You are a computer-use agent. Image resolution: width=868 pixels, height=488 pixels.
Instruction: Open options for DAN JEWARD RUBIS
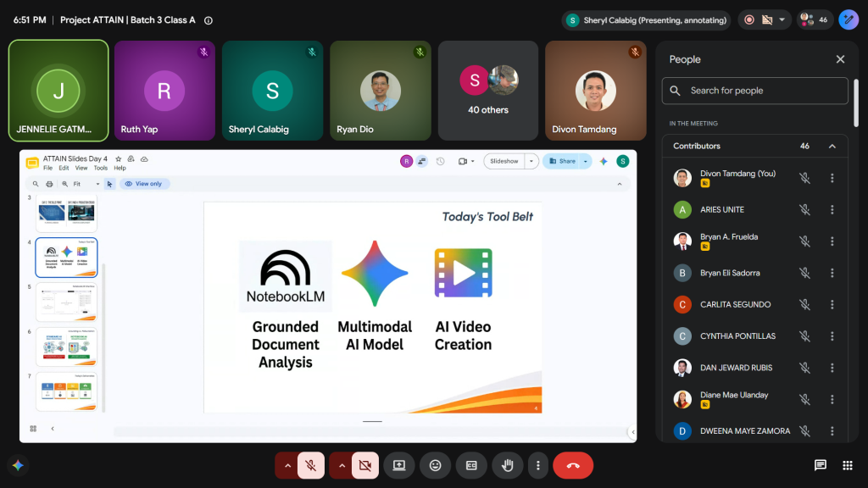coord(832,368)
